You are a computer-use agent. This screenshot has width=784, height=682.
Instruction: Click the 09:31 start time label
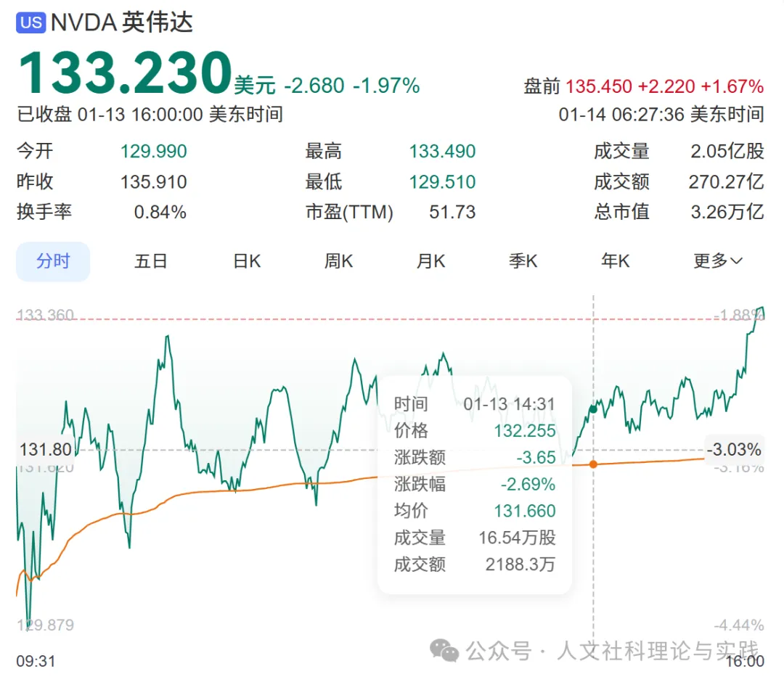(36, 661)
